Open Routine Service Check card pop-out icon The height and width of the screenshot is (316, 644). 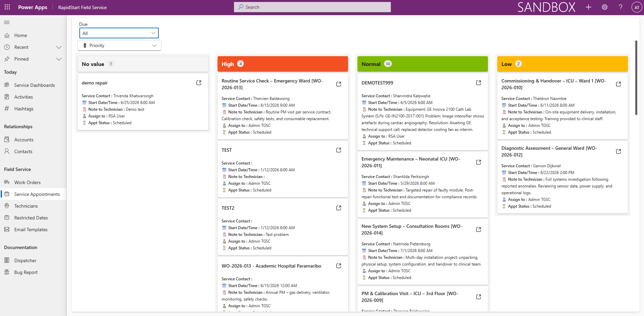pos(339,84)
